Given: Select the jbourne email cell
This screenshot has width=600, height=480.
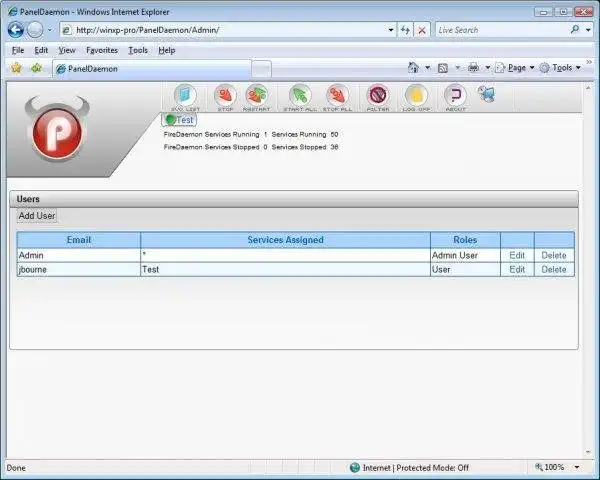Looking at the screenshot, I should (78, 269).
